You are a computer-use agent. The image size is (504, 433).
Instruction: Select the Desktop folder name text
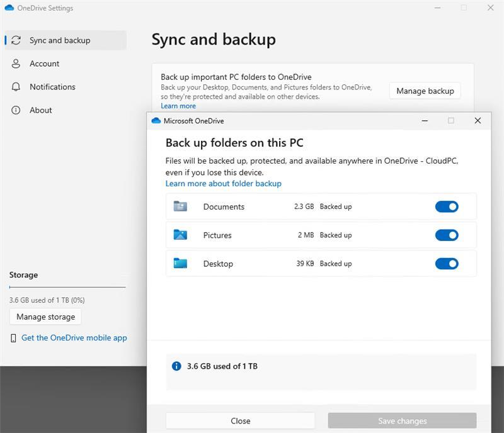(218, 264)
